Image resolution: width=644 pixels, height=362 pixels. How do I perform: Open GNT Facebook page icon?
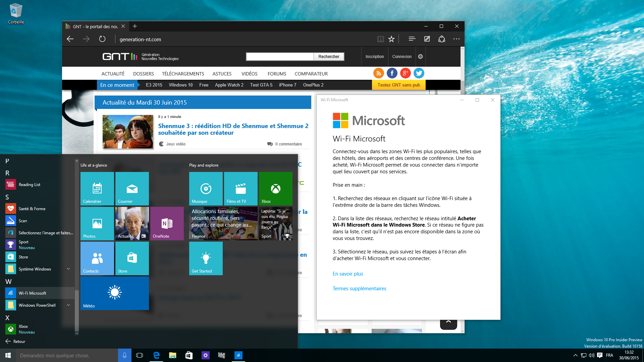tap(392, 73)
